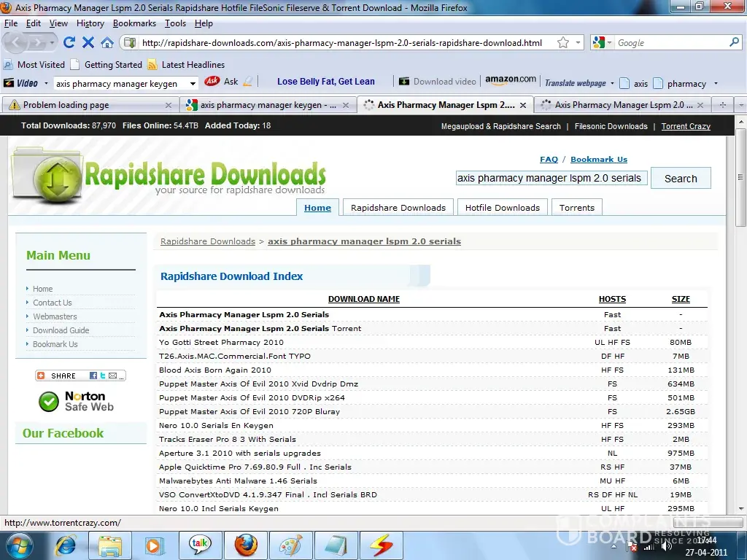The image size is (747, 560).
Task: Open Firefox from the Windows taskbar
Action: pyautogui.click(x=246, y=545)
